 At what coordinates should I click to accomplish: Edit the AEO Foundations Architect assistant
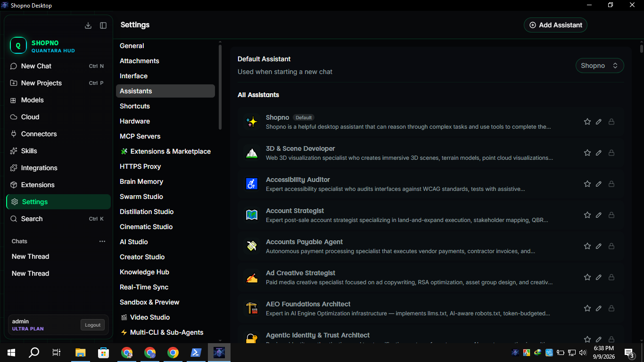click(x=599, y=308)
